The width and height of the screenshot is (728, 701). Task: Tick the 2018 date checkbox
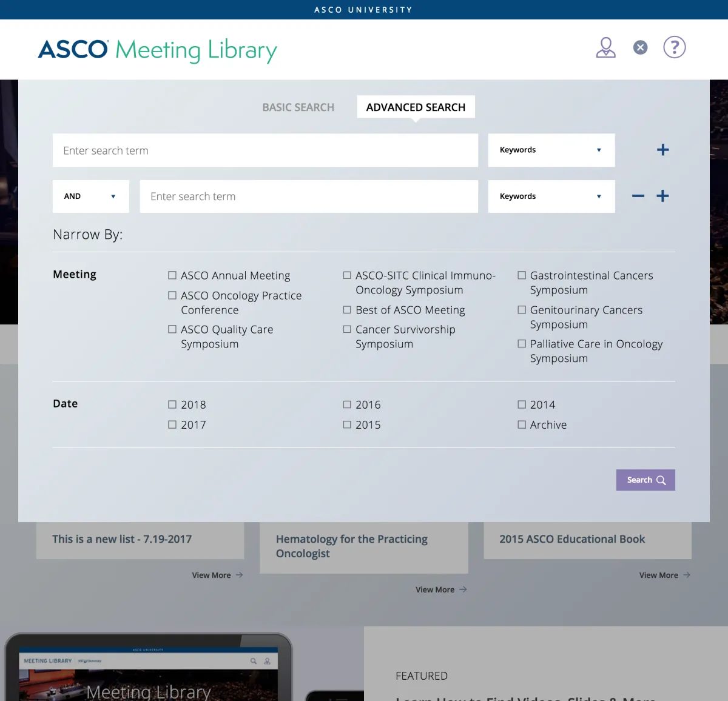pyautogui.click(x=172, y=404)
